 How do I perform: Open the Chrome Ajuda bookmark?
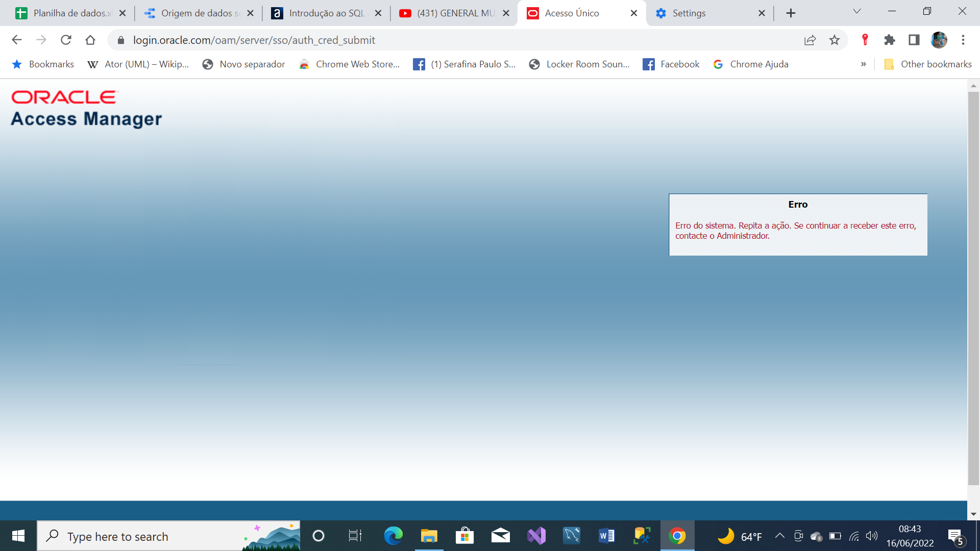pyautogui.click(x=751, y=64)
